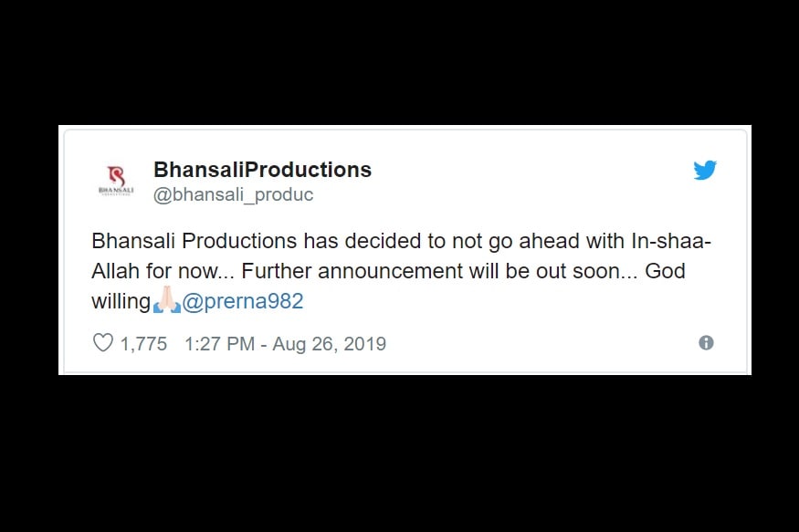Click the Twitter bird logo icon
This screenshot has height=532, width=799.
[x=705, y=170]
